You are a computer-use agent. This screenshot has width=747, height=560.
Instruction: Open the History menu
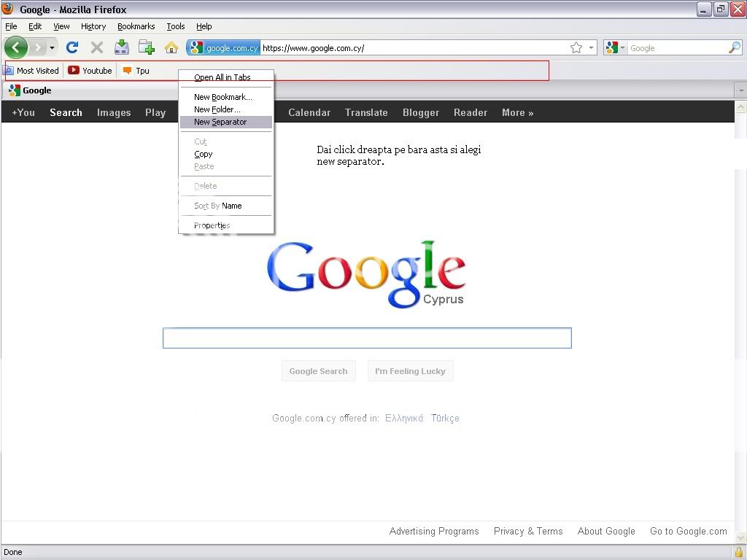(x=93, y=26)
